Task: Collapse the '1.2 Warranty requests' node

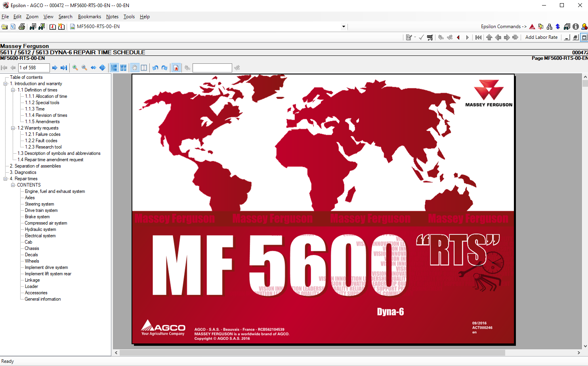Action: coord(13,128)
